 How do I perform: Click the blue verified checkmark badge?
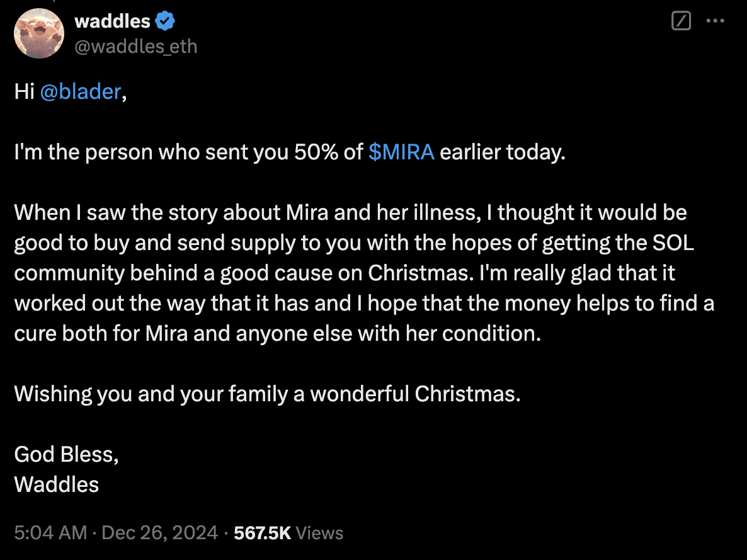coord(165,21)
